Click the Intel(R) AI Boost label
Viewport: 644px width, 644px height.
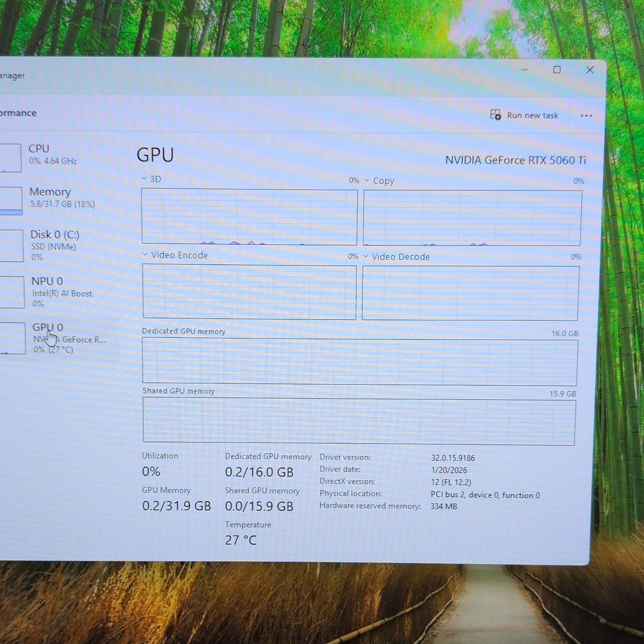(62, 294)
